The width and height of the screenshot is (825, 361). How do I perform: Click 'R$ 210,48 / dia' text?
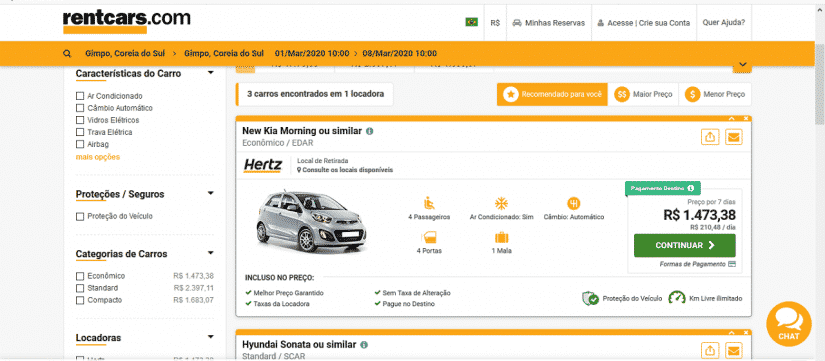(x=713, y=227)
